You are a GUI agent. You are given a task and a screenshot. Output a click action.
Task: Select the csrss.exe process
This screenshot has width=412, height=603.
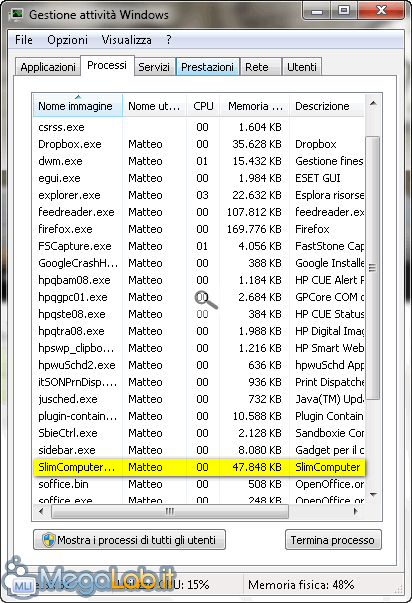pyautogui.click(x=199, y=127)
